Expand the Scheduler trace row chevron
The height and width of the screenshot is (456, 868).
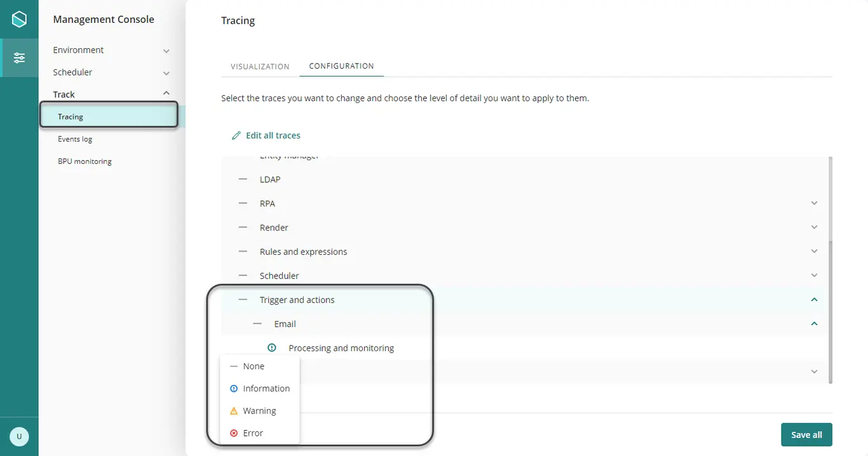pyautogui.click(x=814, y=276)
